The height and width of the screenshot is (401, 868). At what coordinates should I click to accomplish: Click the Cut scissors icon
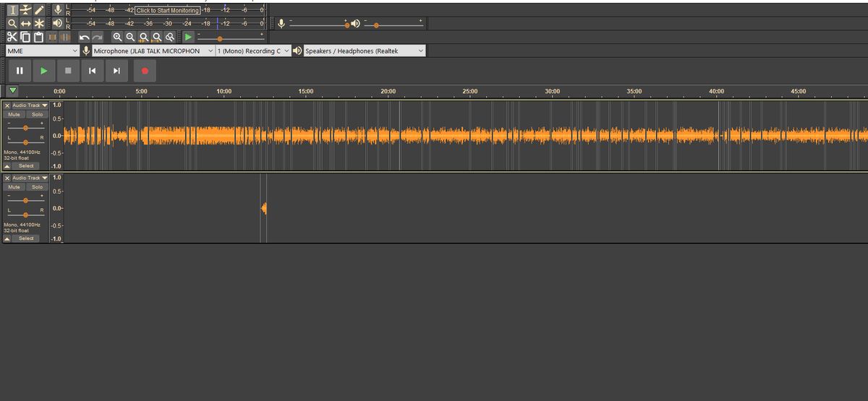click(x=12, y=37)
